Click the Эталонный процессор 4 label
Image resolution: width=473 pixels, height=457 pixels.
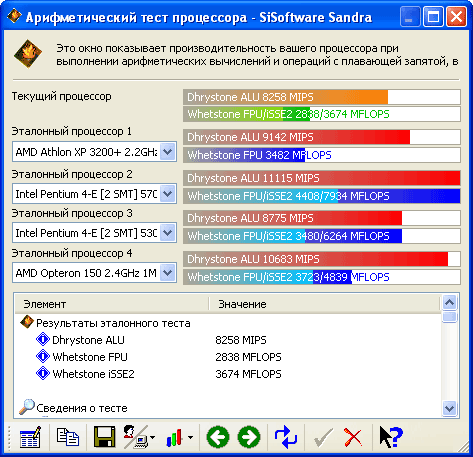pos(72,253)
